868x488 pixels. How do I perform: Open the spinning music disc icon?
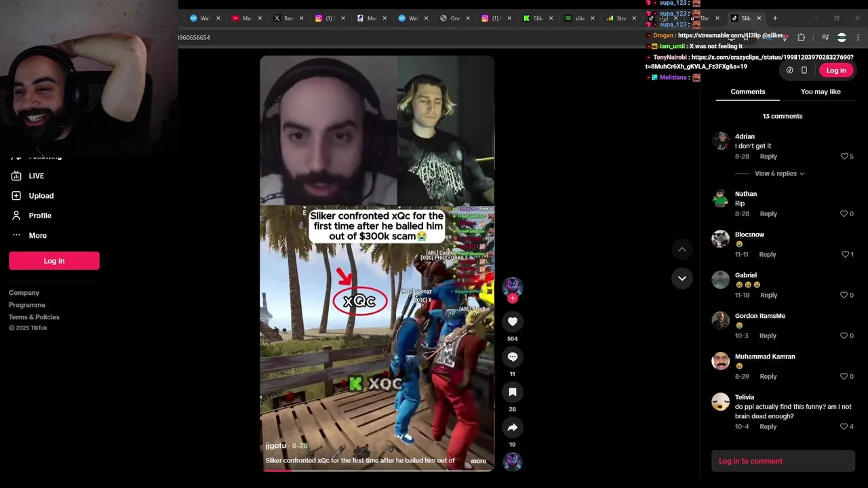[x=512, y=462]
